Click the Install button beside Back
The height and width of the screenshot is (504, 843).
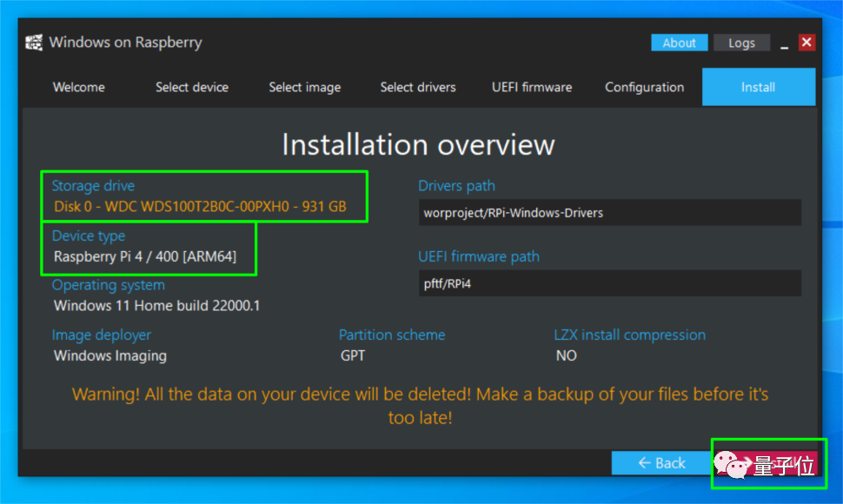point(767,463)
